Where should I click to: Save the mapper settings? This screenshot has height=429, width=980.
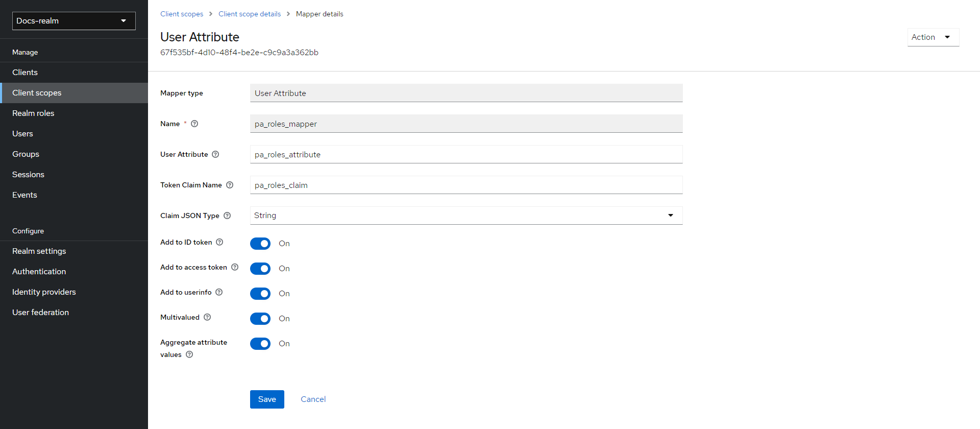point(267,399)
